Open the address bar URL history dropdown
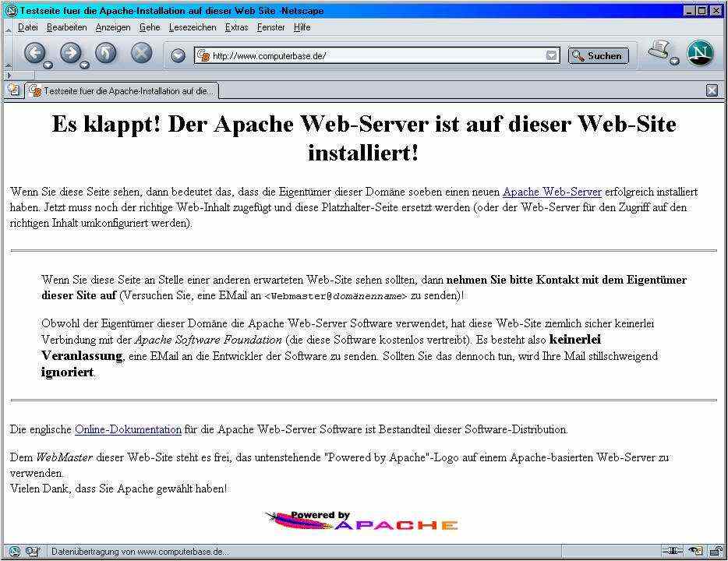 [551, 55]
